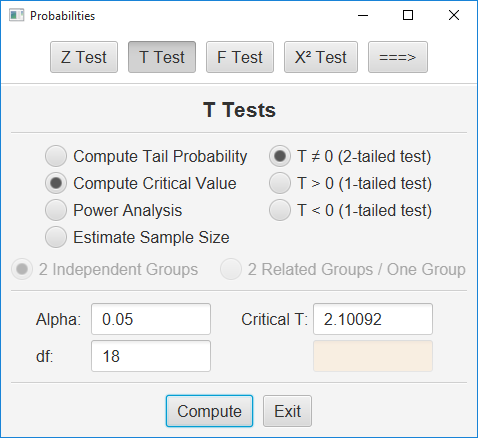Image resolution: width=478 pixels, height=438 pixels.
Task: Click the Probabilities app icon in title bar
Action: point(16,15)
